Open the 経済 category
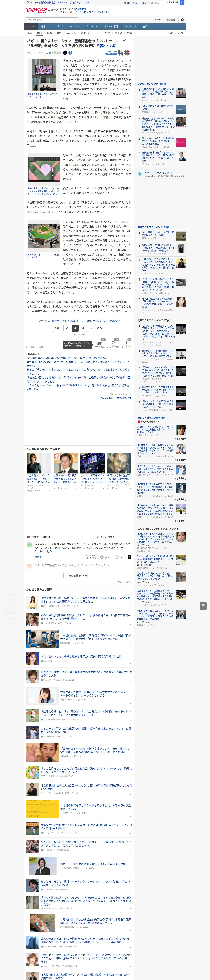The image size is (210, 980). pyautogui.click(x=59, y=33)
